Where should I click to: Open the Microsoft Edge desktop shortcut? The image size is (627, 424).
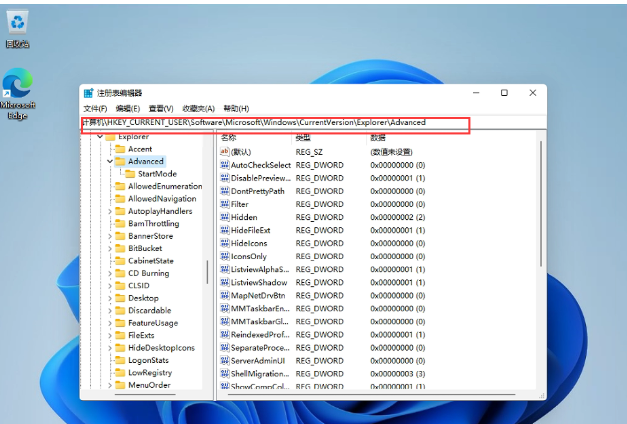click(17, 86)
